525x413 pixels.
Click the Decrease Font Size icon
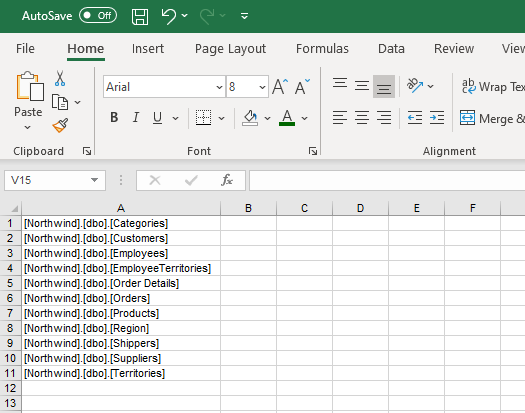[302, 87]
